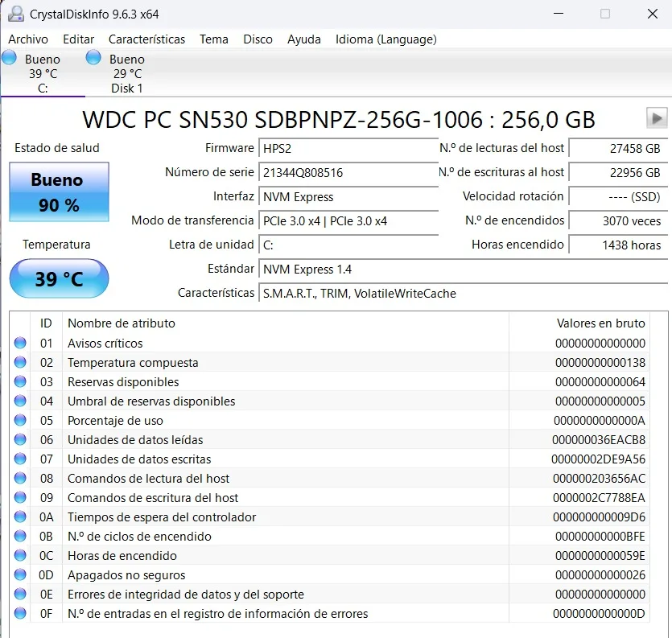The height and width of the screenshot is (638, 672).
Task: Minimize the CrystalDiskInfo window
Action: [x=558, y=14]
